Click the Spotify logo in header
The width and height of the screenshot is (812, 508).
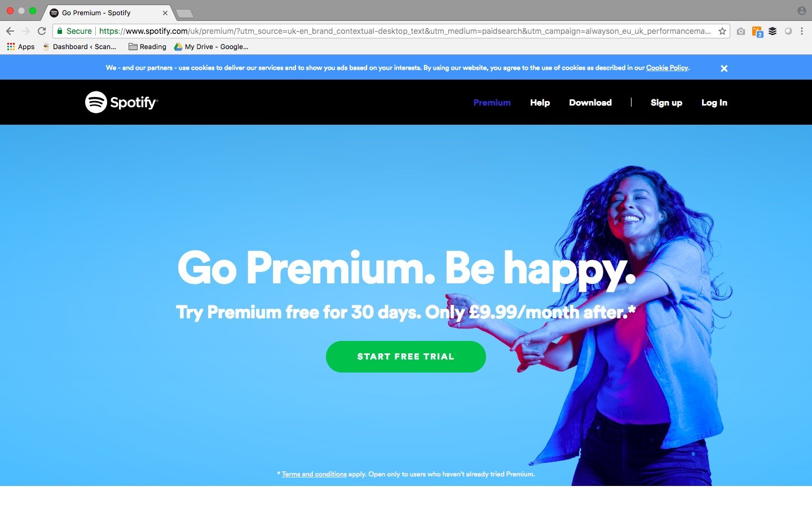click(121, 102)
